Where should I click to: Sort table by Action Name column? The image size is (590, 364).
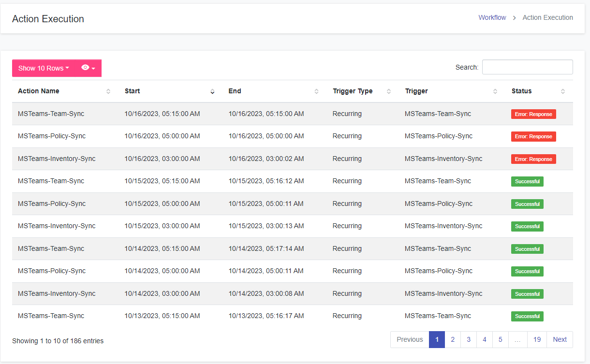(x=65, y=91)
